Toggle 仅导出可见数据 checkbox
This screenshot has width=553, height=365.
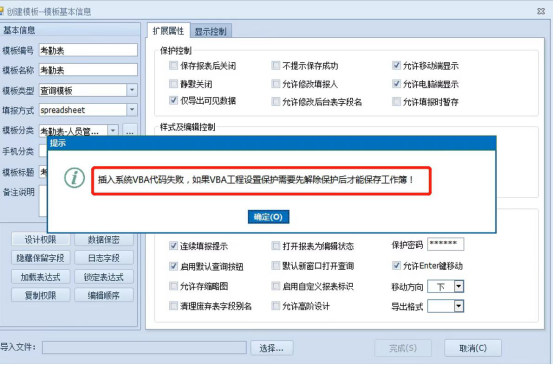click(x=174, y=101)
